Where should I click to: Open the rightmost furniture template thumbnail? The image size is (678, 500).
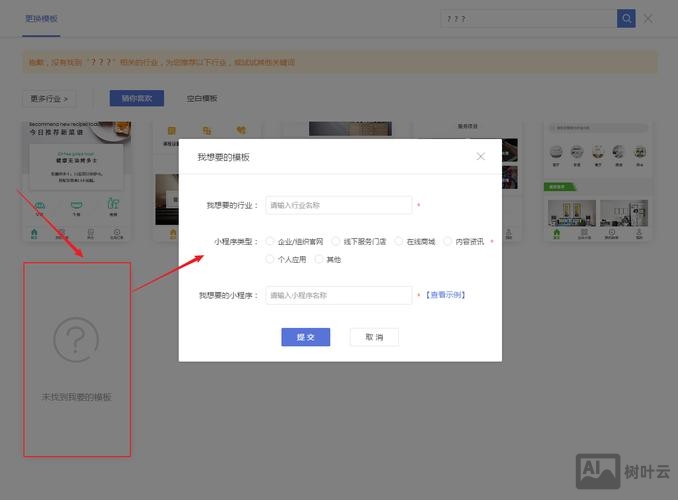coord(598,181)
